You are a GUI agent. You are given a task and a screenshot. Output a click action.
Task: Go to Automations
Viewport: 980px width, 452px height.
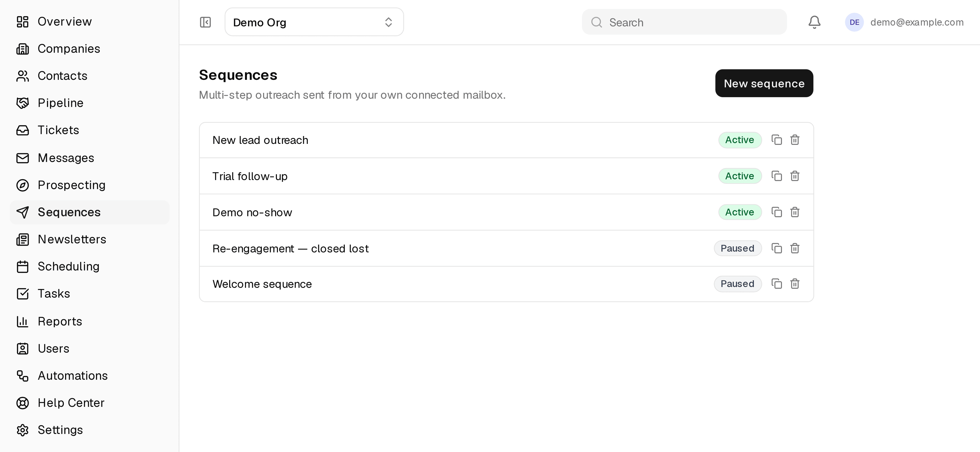90,375
